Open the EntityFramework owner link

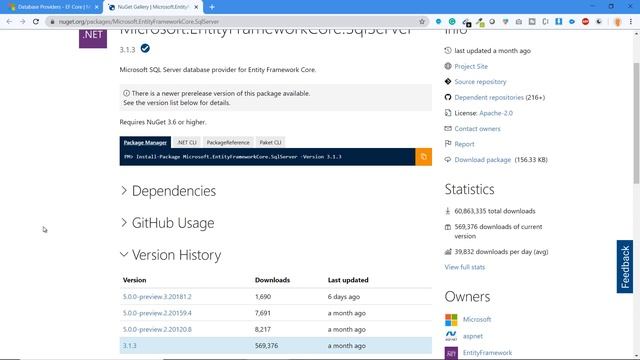(x=487, y=353)
